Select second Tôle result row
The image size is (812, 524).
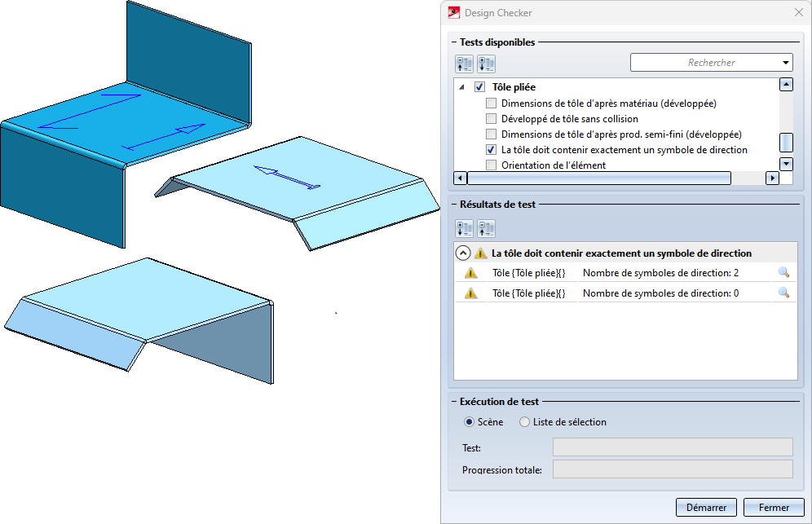click(x=625, y=293)
